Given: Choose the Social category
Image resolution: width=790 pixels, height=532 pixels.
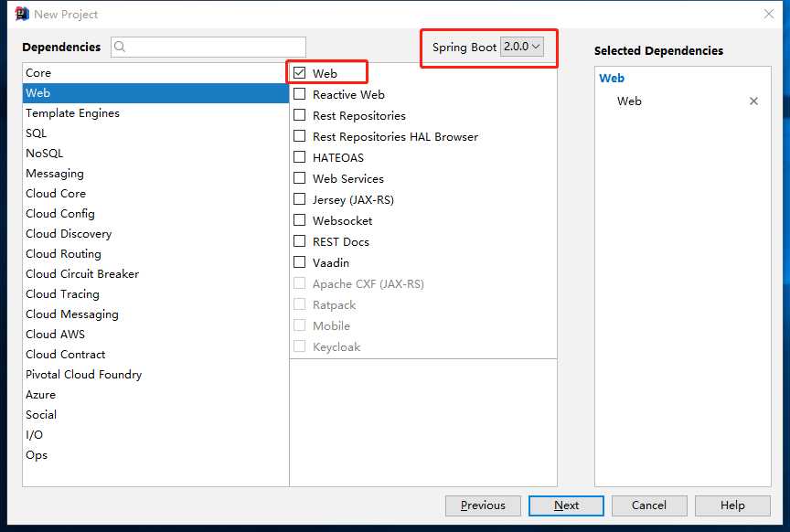Looking at the screenshot, I should coord(155,415).
